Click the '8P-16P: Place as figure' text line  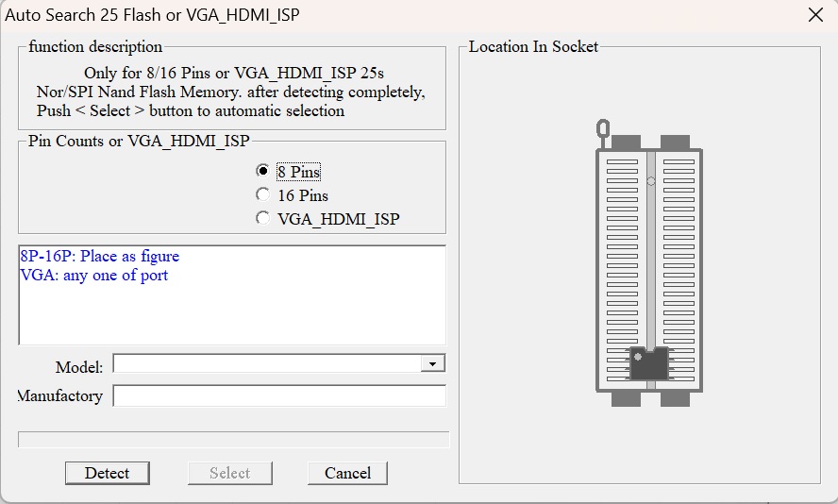[x=100, y=257]
